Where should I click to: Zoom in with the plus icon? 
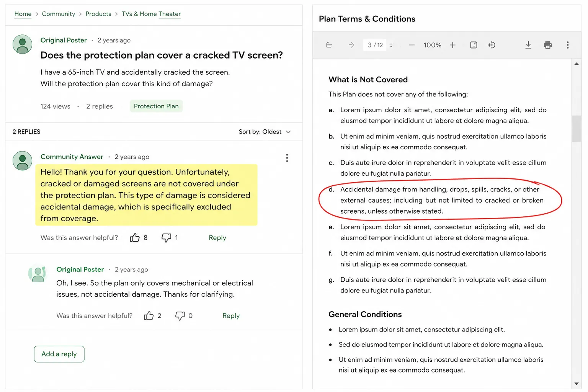coord(452,45)
